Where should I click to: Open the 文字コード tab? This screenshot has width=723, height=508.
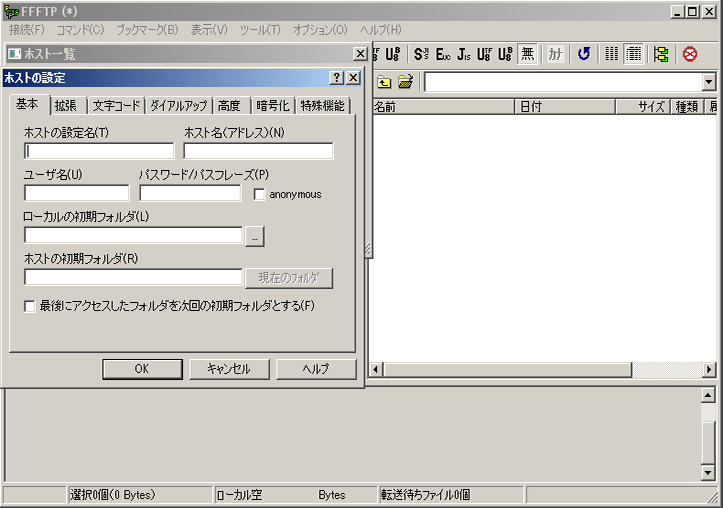tap(116, 106)
